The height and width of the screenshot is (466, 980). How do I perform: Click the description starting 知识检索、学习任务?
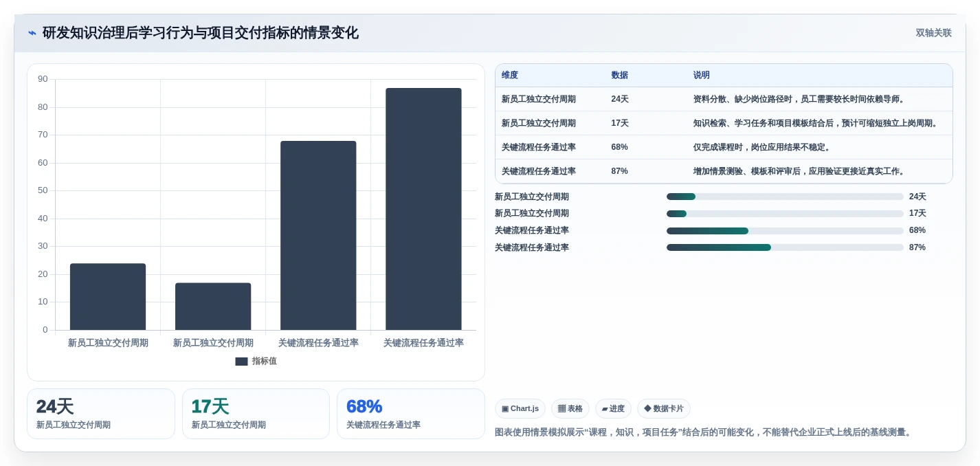(817, 123)
